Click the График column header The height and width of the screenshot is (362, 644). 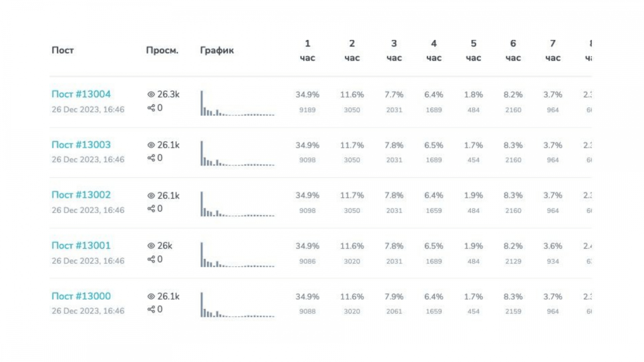click(x=217, y=51)
